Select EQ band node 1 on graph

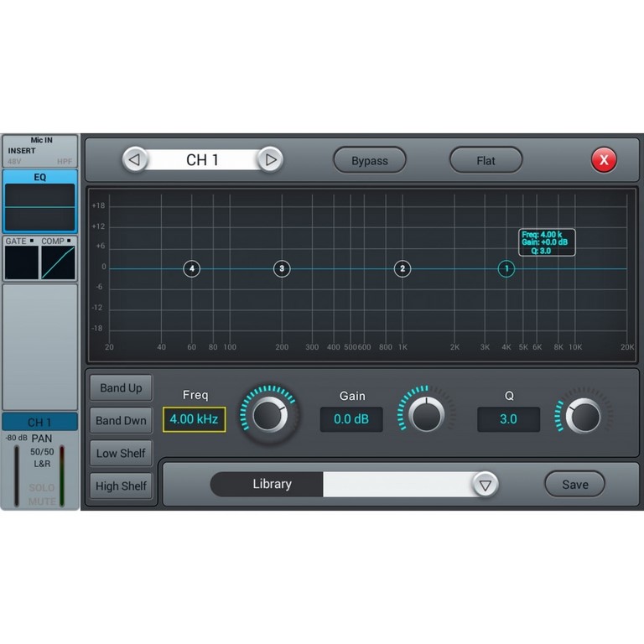tap(506, 268)
